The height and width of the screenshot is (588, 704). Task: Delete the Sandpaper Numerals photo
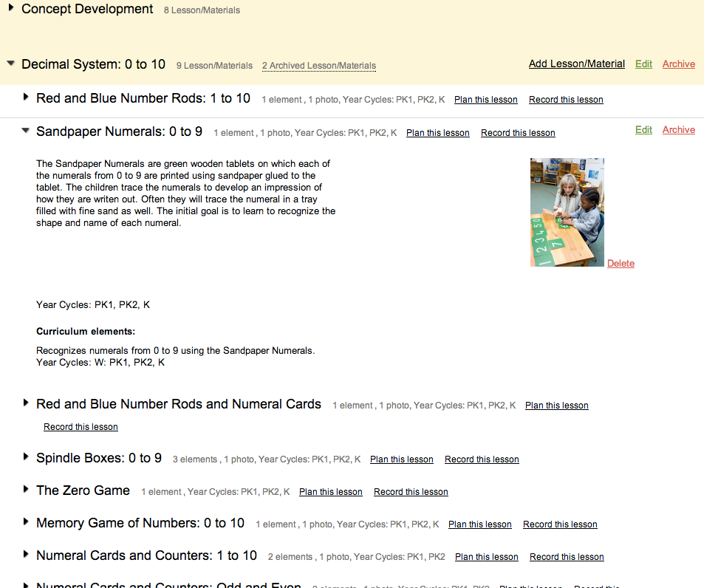(x=621, y=264)
